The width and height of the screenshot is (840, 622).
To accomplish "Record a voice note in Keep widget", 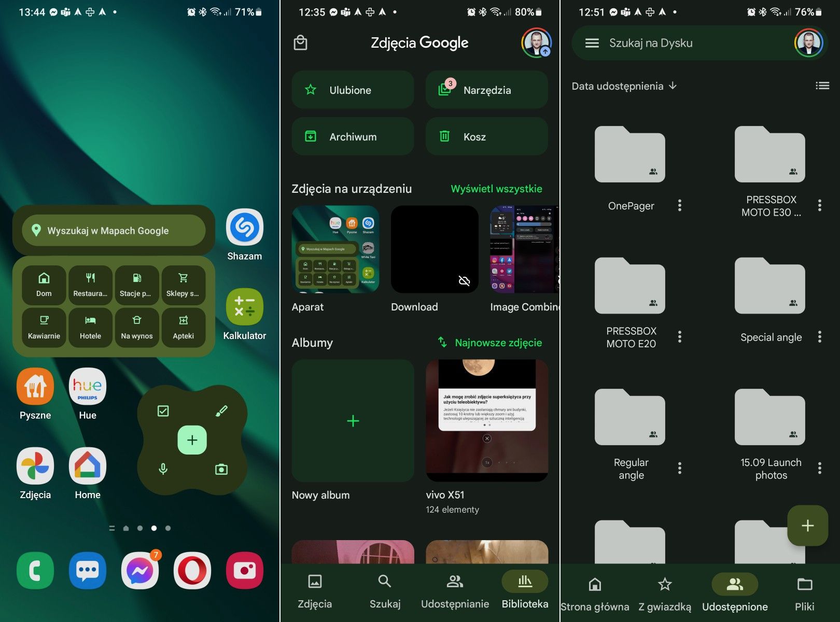I will [x=163, y=470].
